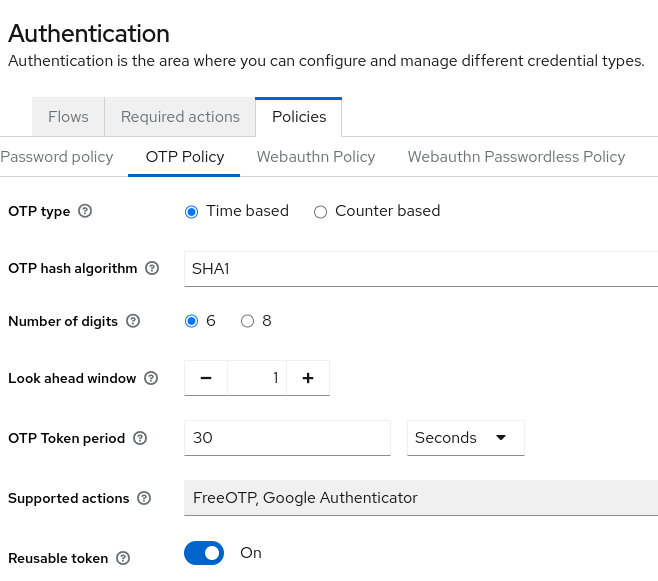Screen dimensions: 658x581
Task: Show help for Look ahead window
Action: [x=151, y=378]
